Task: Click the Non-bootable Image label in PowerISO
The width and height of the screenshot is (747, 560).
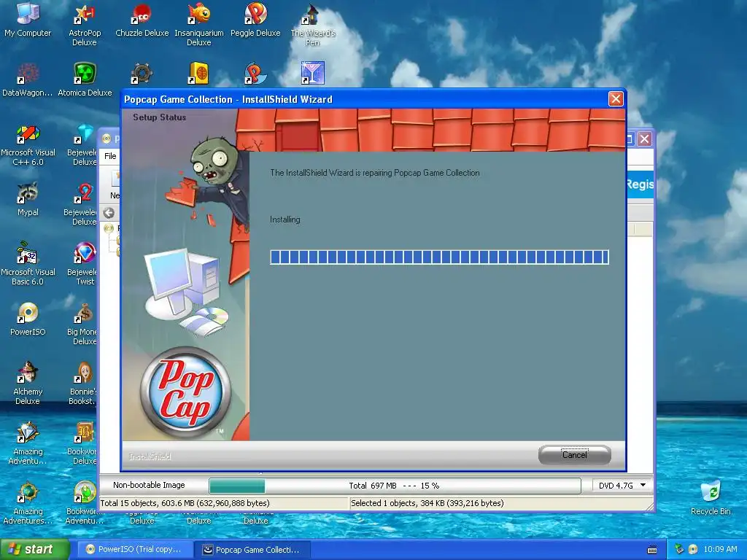Action: tap(149, 485)
